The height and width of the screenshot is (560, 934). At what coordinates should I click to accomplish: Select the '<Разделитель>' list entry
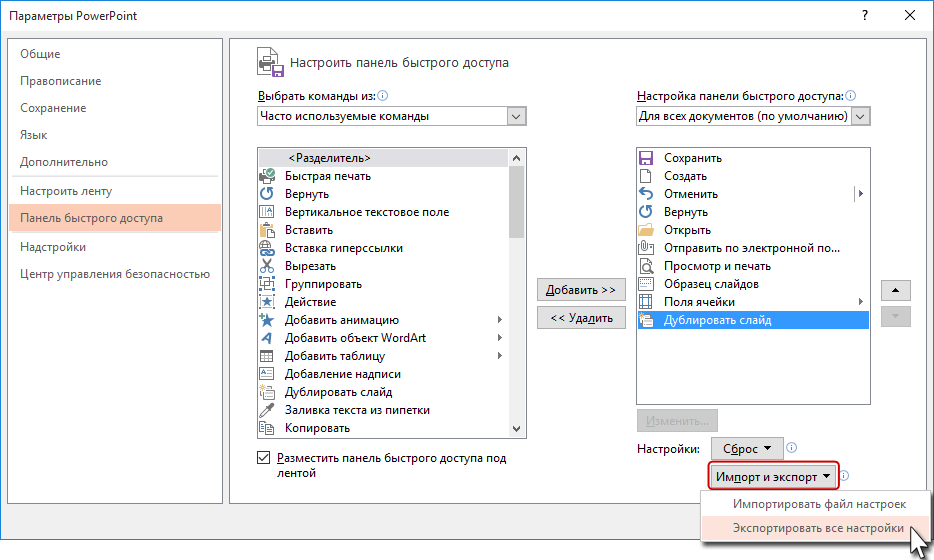pyautogui.click(x=383, y=158)
